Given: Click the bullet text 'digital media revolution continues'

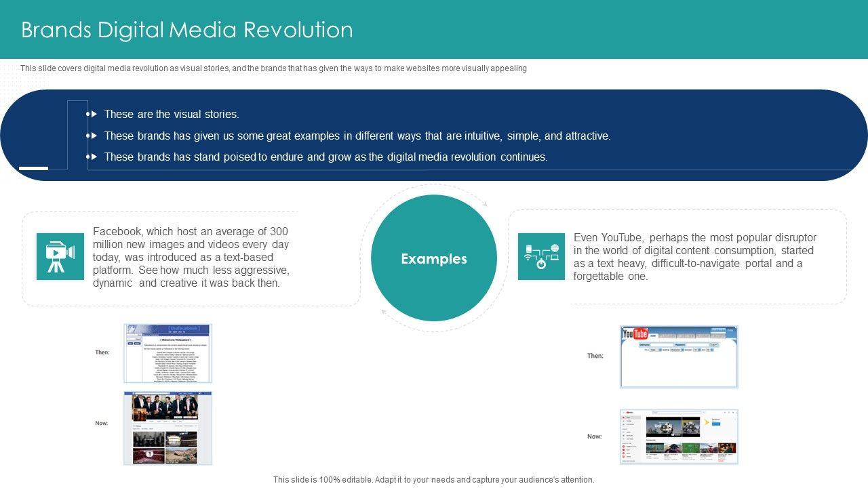Looking at the screenshot, I should click(325, 157).
